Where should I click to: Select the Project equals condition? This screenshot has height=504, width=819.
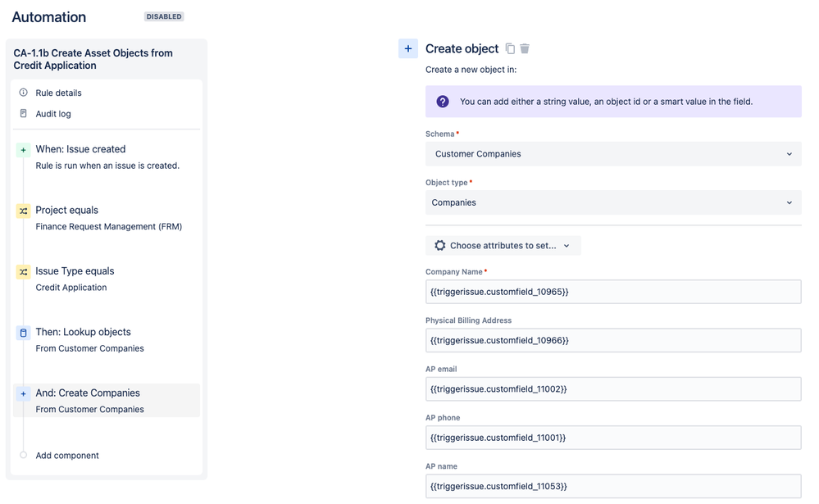[107, 218]
